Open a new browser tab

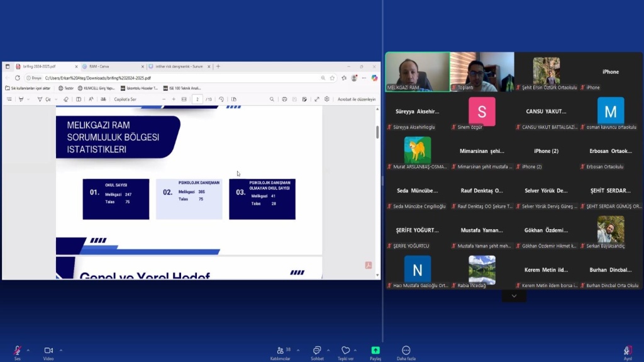pos(218,66)
